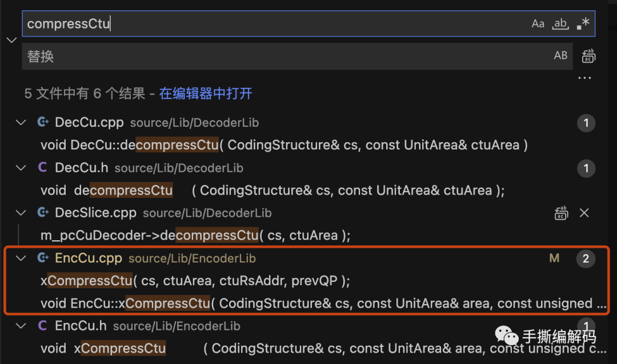The image size is (617, 364).
Task: Click the EncCu.cpp file icon
Action: pyautogui.click(x=42, y=258)
